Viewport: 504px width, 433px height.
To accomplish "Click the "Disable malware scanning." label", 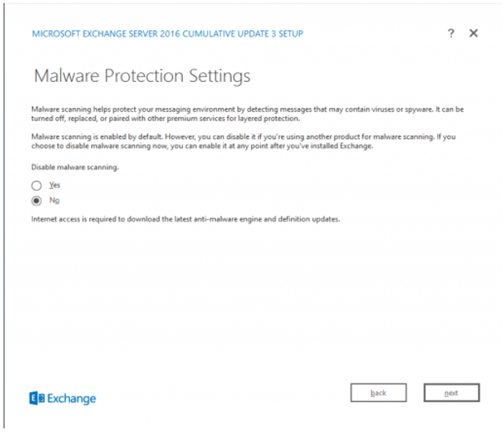I will 75,167.
